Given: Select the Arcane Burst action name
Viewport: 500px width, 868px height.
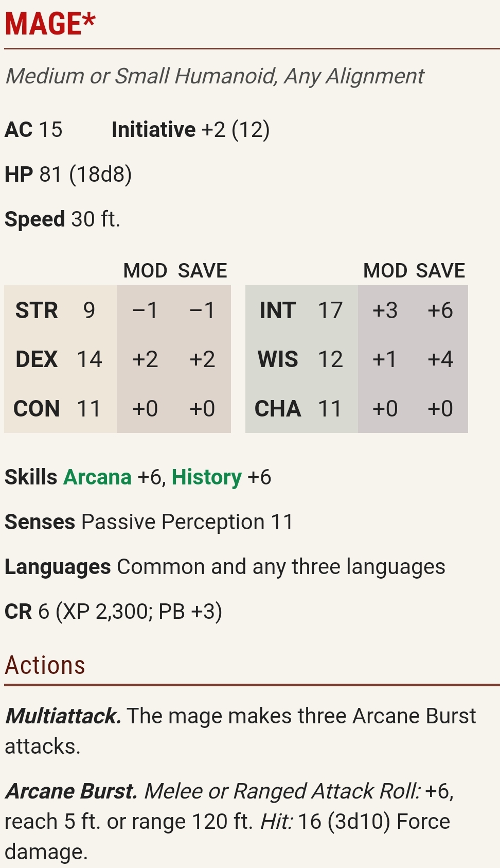Looking at the screenshot, I should click(x=71, y=791).
